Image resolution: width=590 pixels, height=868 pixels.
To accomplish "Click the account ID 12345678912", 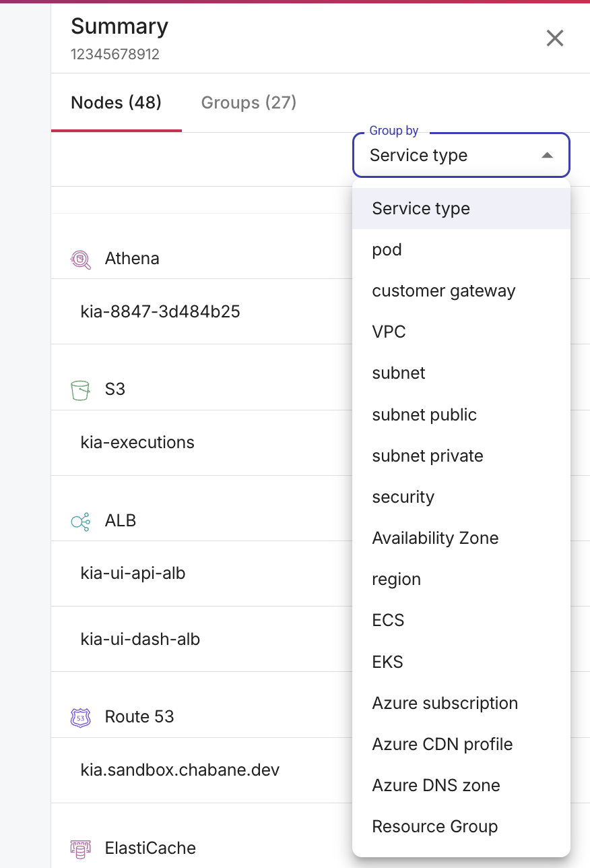I will [x=115, y=55].
